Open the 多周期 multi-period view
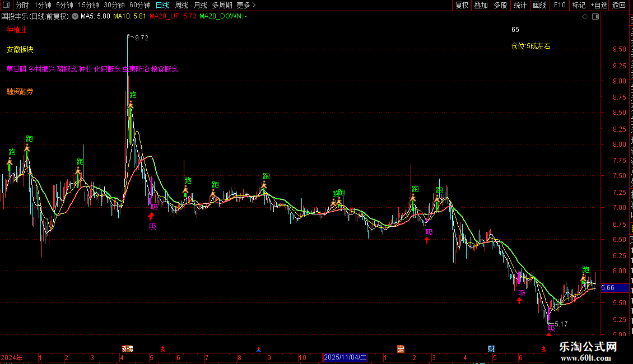 222,5
